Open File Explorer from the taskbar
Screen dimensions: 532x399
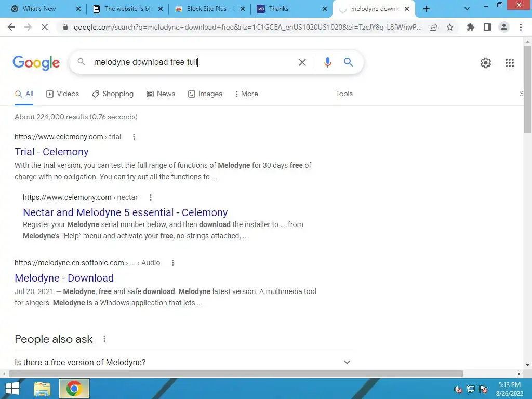42,389
